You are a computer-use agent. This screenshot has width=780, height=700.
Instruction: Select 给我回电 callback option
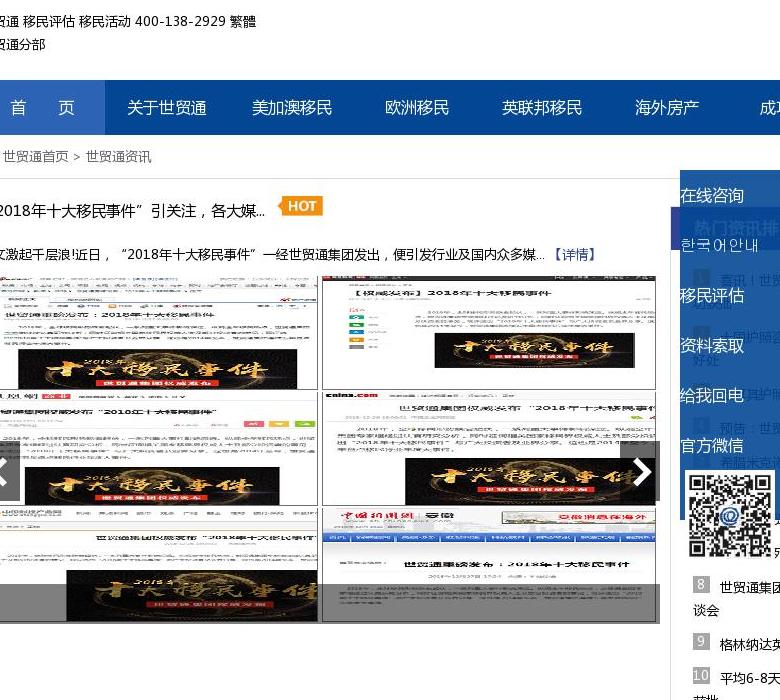pos(712,396)
